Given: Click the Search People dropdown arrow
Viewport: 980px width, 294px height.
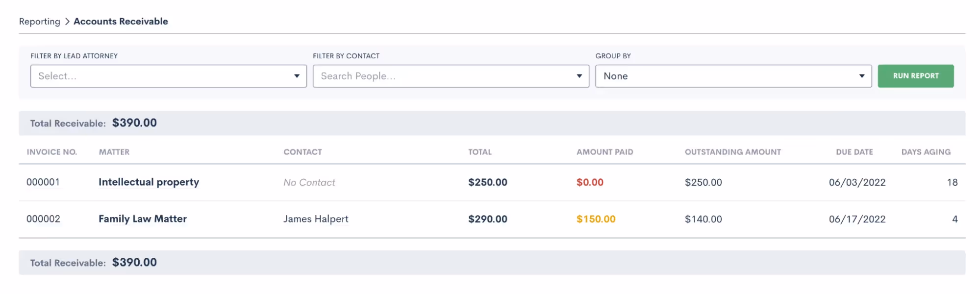Looking at the screenshot, I should (x=579, y=76).
